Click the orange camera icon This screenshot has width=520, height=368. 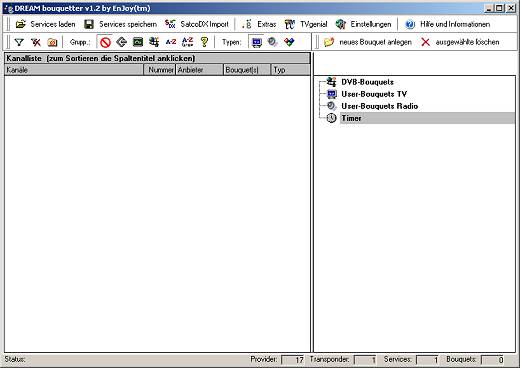tap(52, 42)
